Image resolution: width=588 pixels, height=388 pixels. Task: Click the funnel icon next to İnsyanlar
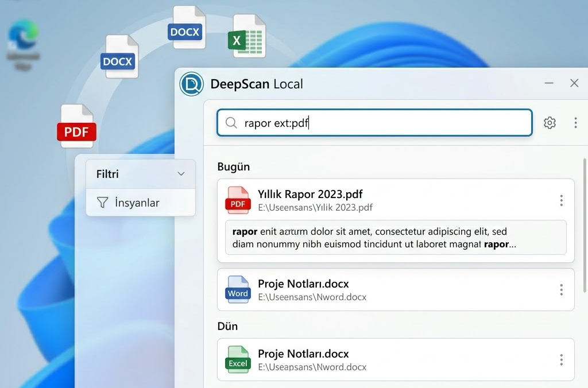(x=102, y=203)
